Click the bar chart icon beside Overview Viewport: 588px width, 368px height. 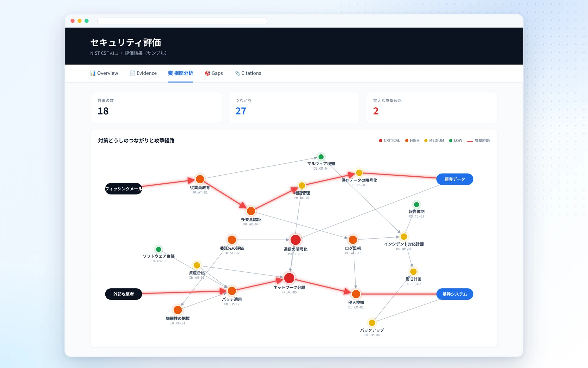(x=93, y=73)
